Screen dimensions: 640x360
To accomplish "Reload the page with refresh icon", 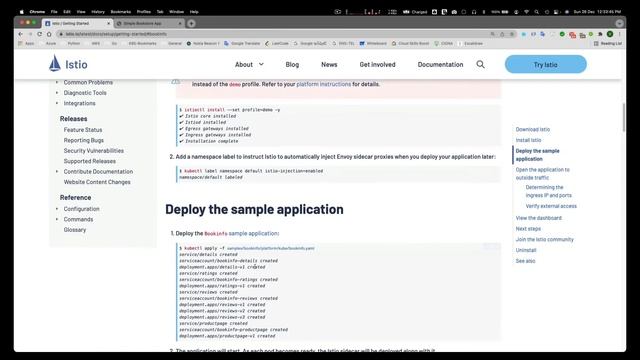I will pyautogui.click(x=40, y=34).
